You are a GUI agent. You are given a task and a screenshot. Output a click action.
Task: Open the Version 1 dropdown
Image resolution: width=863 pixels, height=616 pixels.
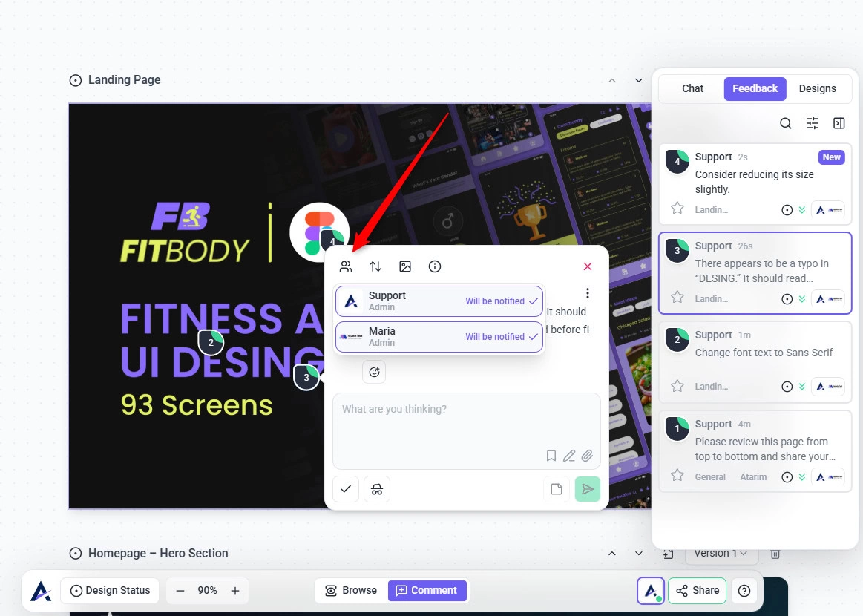pos(721,553)
